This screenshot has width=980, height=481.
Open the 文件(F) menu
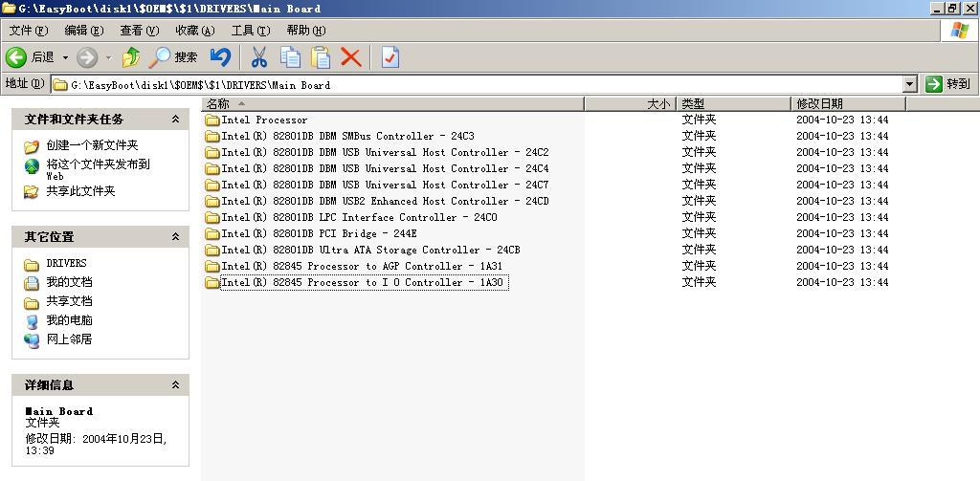click(29, 30)
